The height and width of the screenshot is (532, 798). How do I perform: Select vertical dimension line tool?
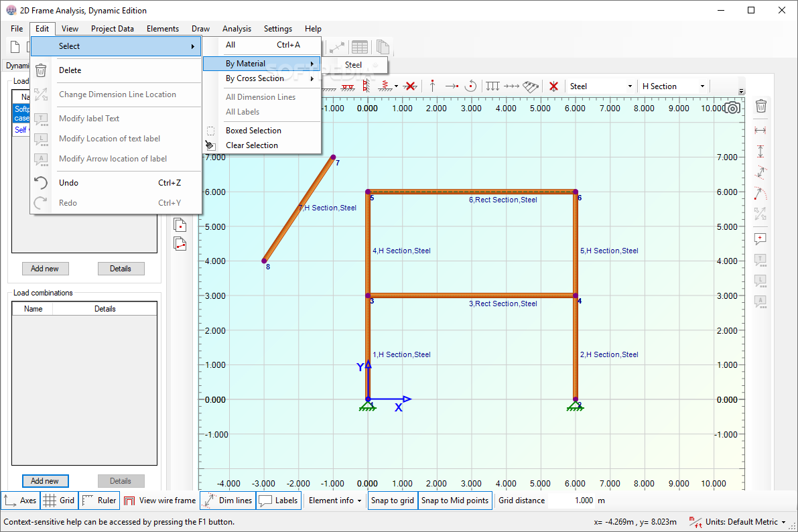pos(760,151)
